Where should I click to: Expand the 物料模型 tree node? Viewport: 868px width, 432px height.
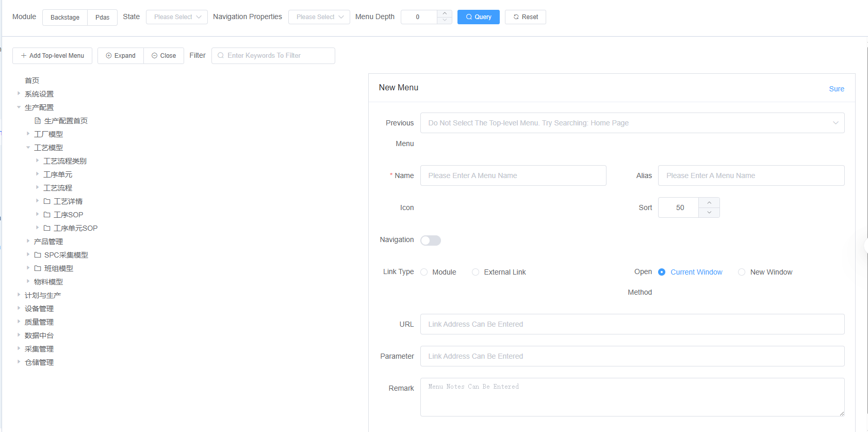(x=28, y=281)
